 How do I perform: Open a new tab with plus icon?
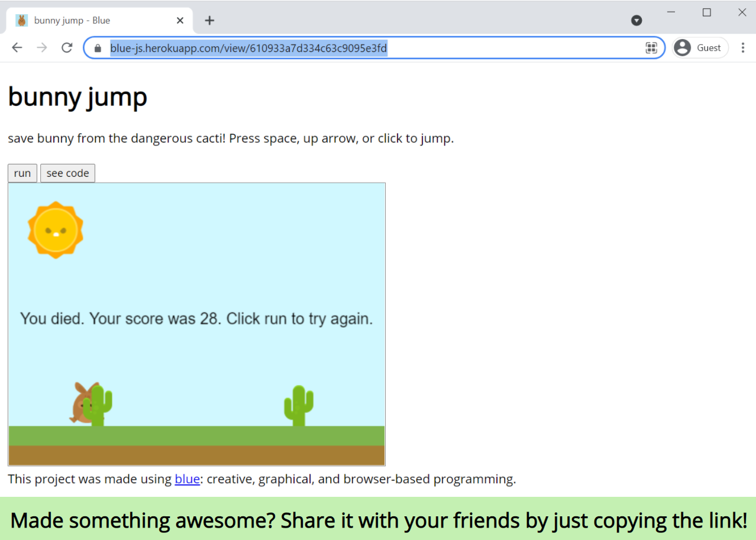click(209, 20)
